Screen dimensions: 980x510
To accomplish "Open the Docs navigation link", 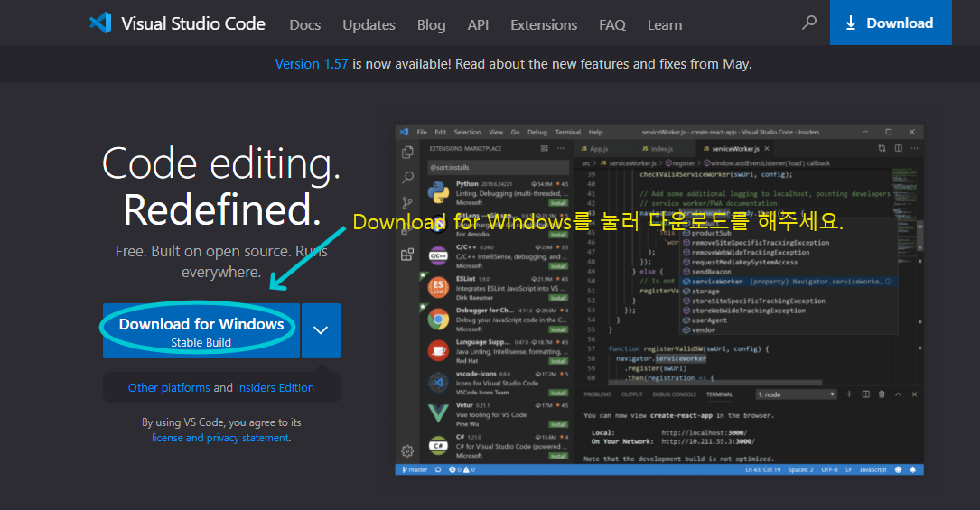I will [305, 25].
